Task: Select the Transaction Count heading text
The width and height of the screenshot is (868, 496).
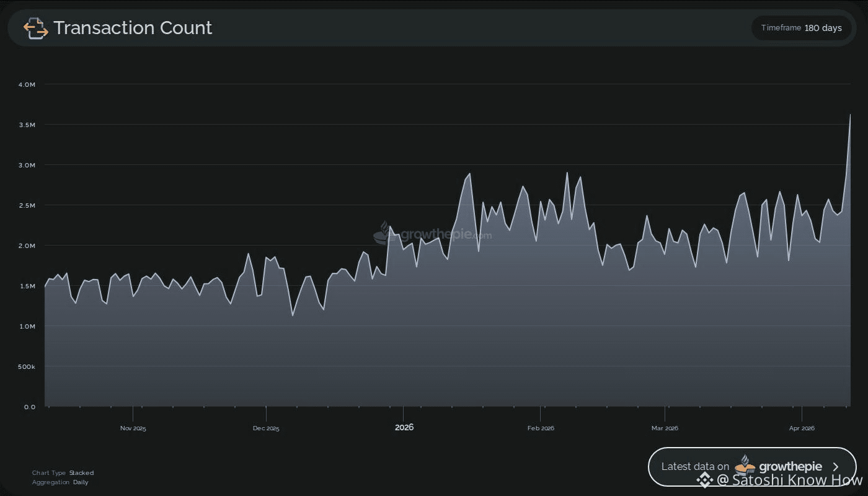Action: pos(133,28)
